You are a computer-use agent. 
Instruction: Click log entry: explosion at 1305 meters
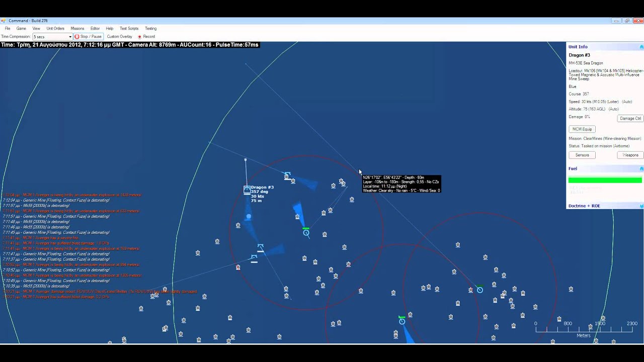point(72,276)
